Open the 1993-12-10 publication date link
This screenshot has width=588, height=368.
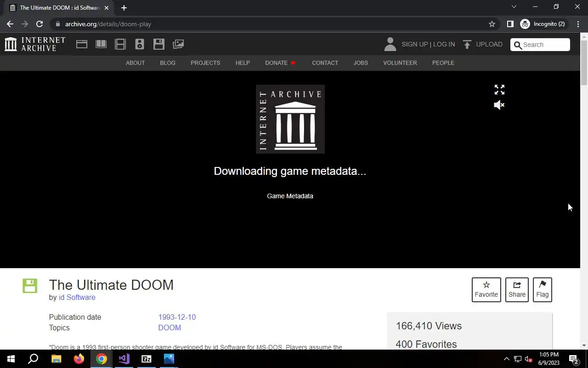(177, 317)
